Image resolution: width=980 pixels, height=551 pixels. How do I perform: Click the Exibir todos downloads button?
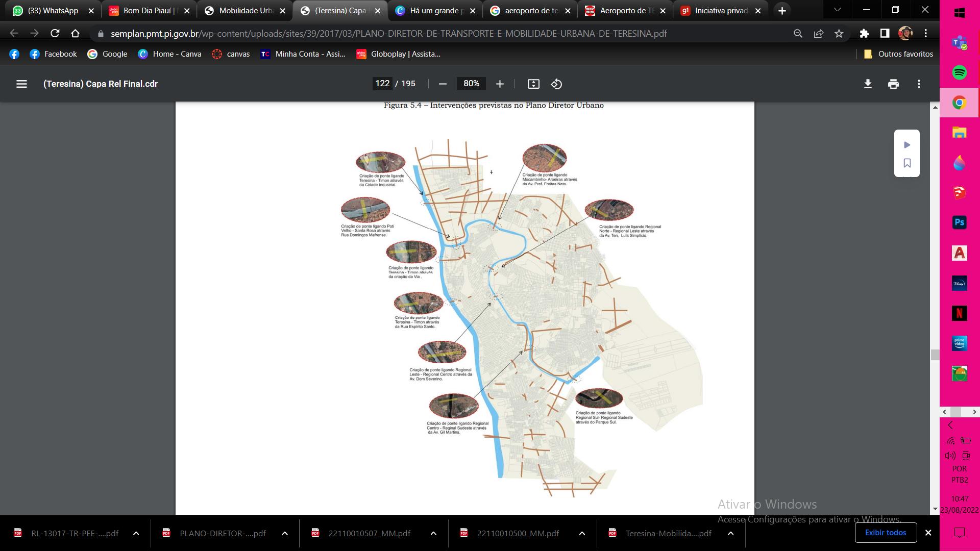(x=886, y=533)
